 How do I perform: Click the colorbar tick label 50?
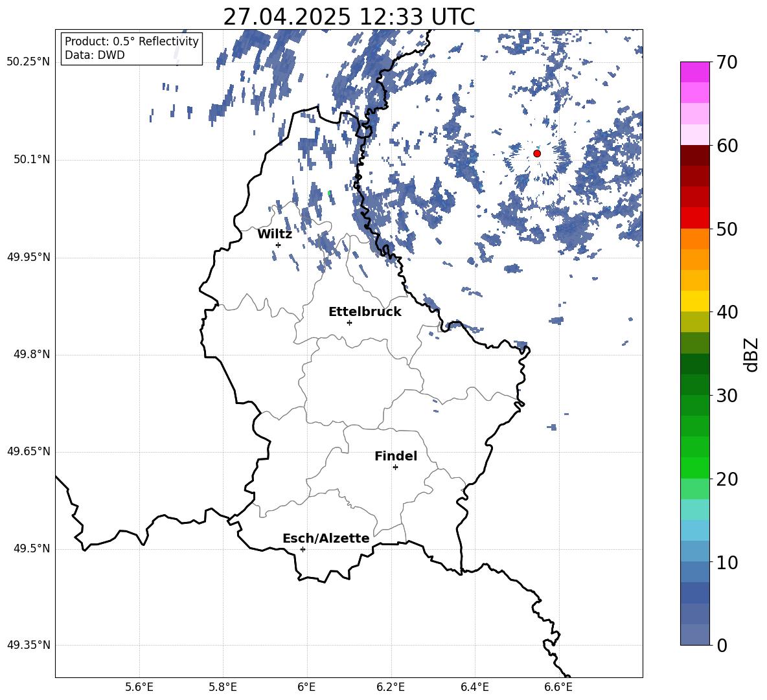(x=727, y=229)
